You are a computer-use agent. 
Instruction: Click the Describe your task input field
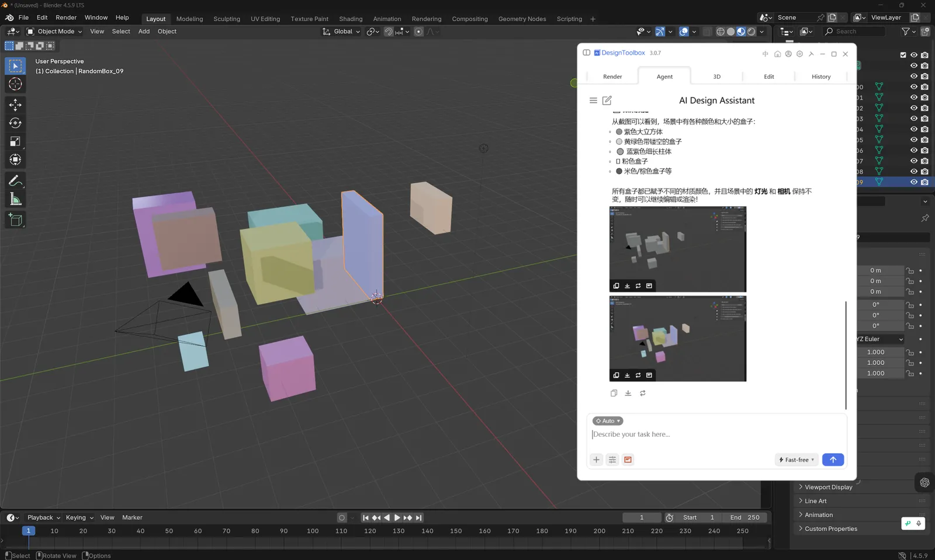(x=716, y=434)
